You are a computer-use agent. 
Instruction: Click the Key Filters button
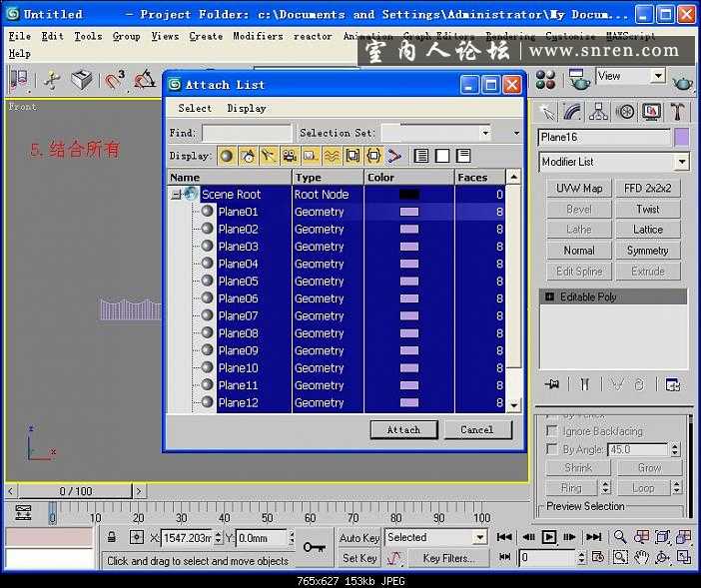[448, 558]
